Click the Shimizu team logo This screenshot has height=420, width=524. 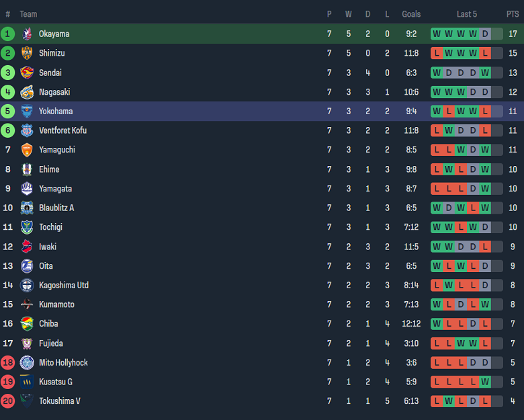(x=27, y=53)
